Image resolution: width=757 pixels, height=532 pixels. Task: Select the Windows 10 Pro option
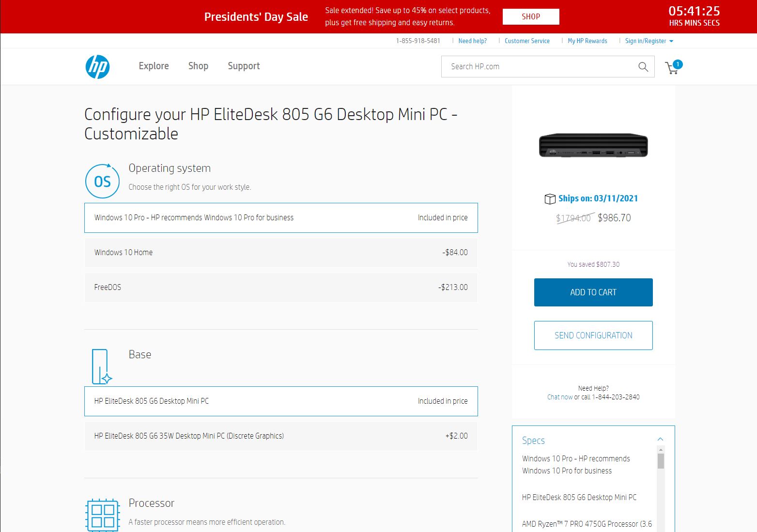coord(281,218)
